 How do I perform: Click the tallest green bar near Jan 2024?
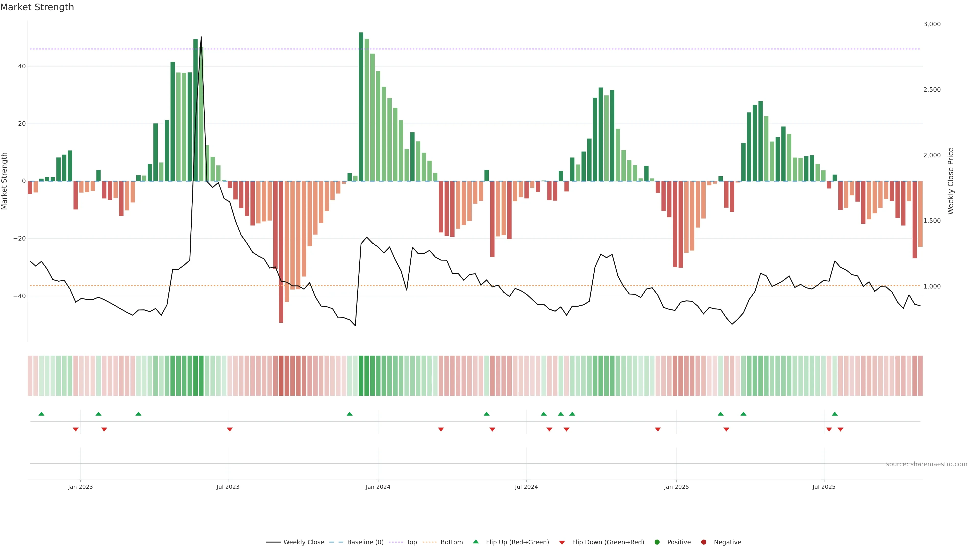coord(361,106)
